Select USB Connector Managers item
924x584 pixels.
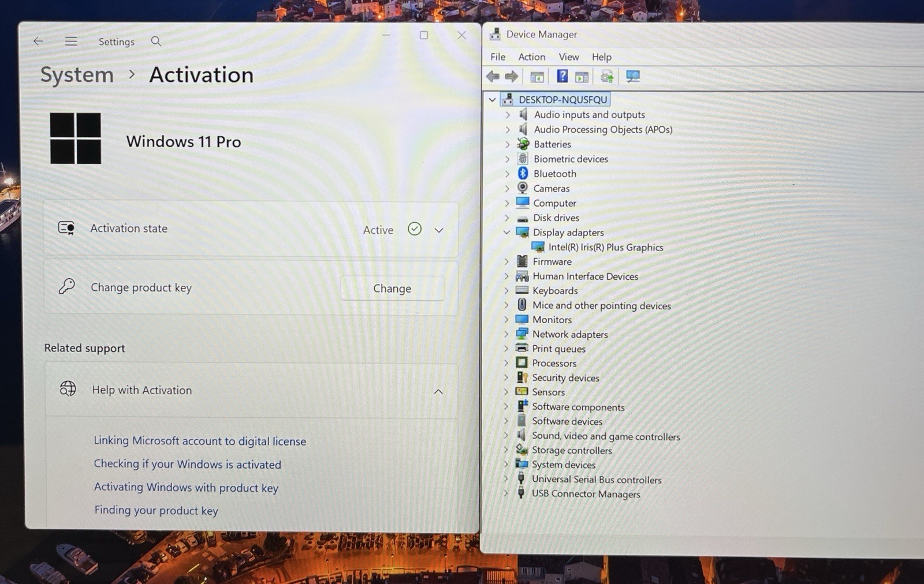[x=586, y=493]
